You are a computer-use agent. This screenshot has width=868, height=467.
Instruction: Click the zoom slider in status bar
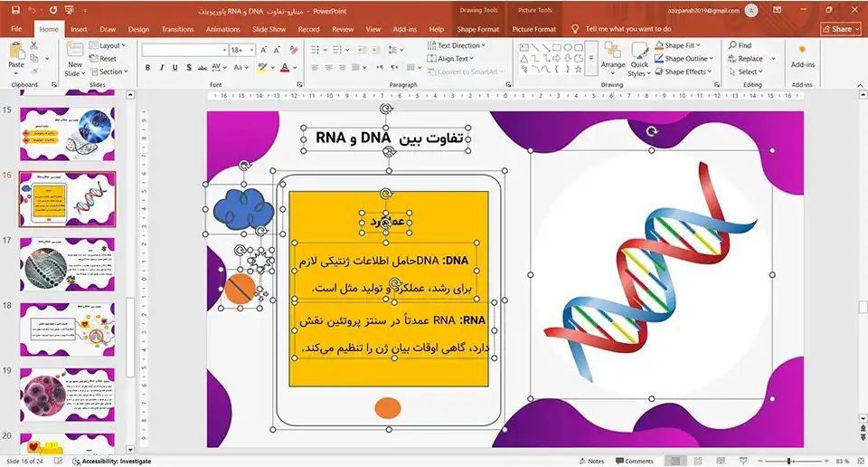[793, 461]
